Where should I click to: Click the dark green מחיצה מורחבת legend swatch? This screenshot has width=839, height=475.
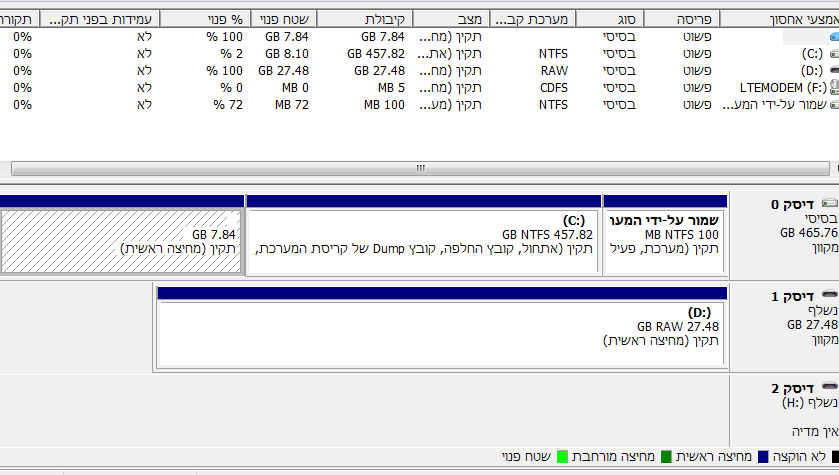(666, 457)
